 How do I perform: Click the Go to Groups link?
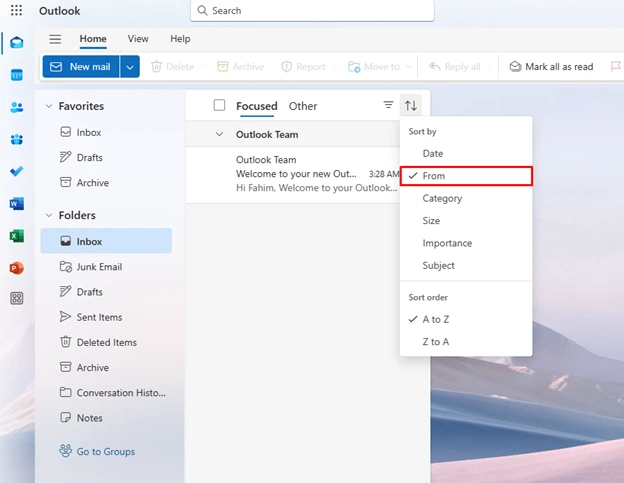tap(97, 451)
